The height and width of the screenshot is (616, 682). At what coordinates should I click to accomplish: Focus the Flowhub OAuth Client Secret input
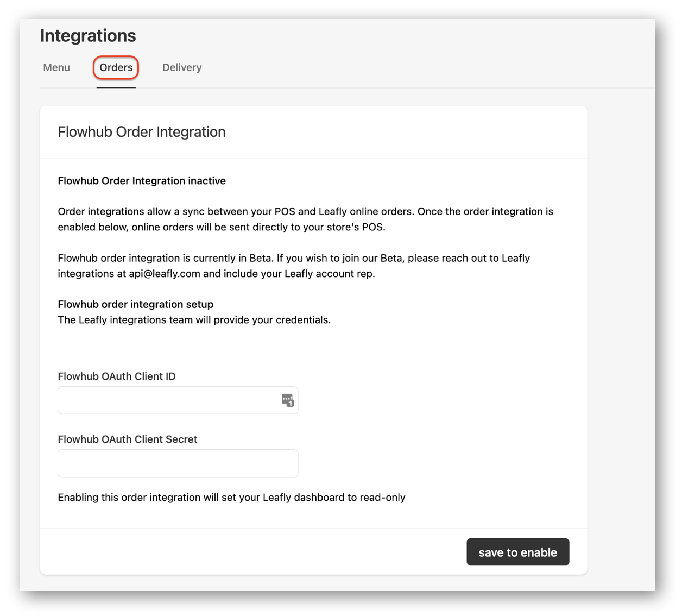pos(178,463)
